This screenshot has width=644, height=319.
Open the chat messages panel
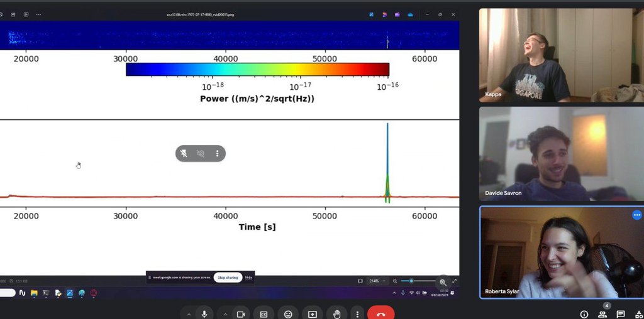pyautogui.click(x=621, y=314)
